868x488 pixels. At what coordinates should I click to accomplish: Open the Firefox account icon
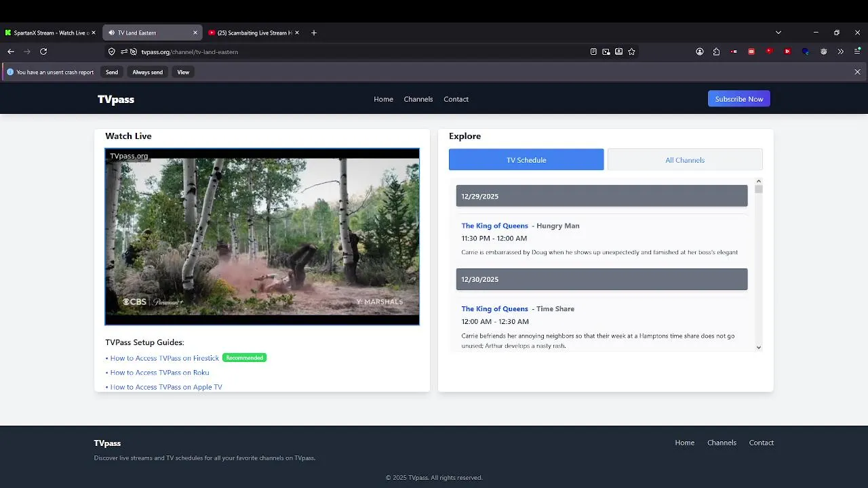pos(700,52)
